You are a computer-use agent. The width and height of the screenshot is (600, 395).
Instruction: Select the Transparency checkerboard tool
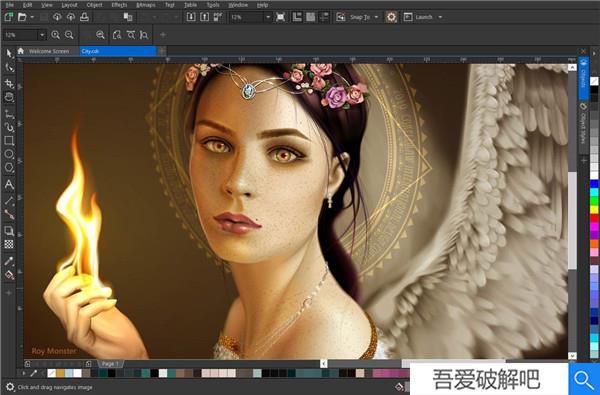9,244
